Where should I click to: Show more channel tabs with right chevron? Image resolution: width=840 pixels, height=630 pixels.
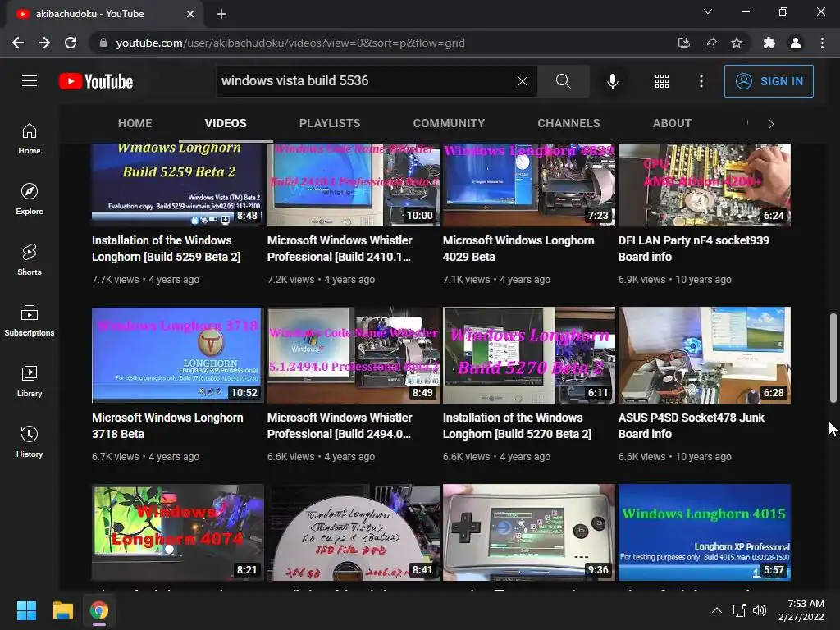(770, 124)
